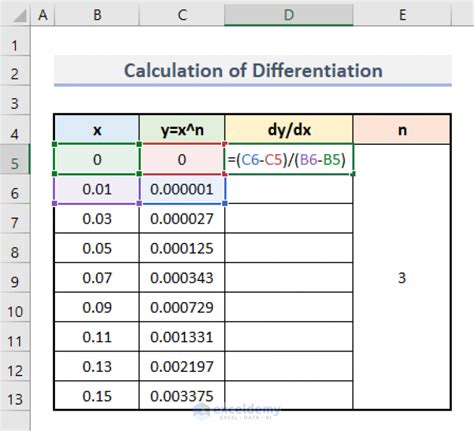Select cell with value 0.000343

click(182, 278)
